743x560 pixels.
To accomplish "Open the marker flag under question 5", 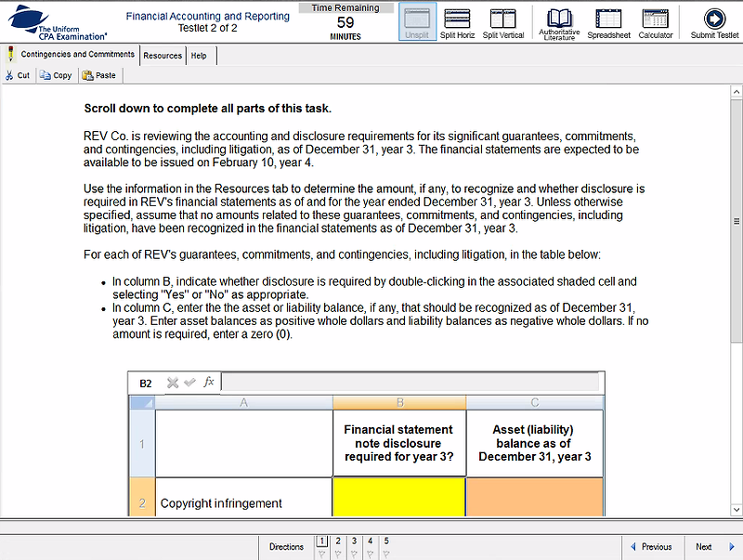I will click(385, 551).
